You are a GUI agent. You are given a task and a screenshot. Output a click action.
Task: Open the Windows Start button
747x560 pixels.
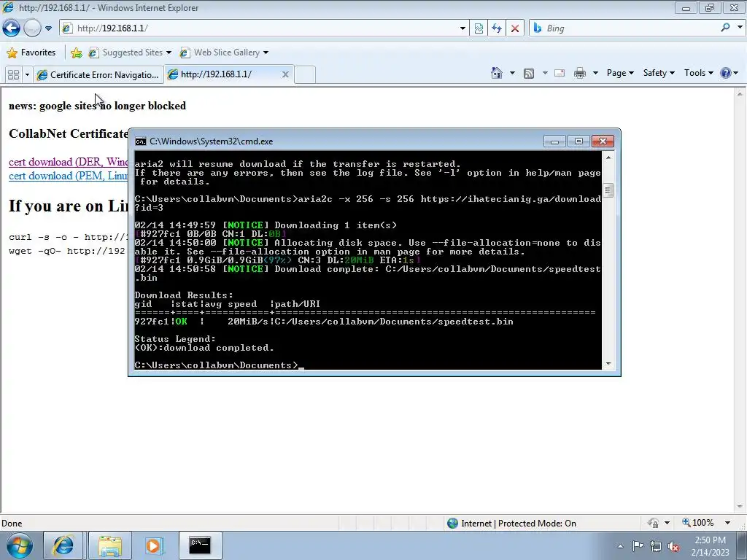(19, 545)
